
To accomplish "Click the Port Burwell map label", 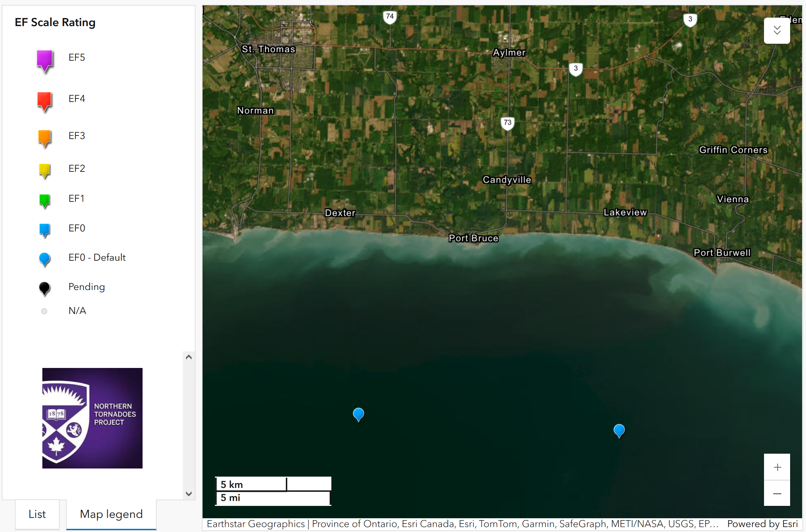I will pyautogui.click(x=722, y=253).
